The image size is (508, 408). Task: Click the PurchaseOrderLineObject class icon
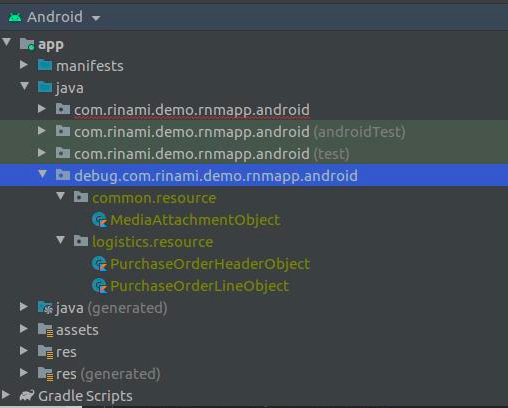coord(100,286)
